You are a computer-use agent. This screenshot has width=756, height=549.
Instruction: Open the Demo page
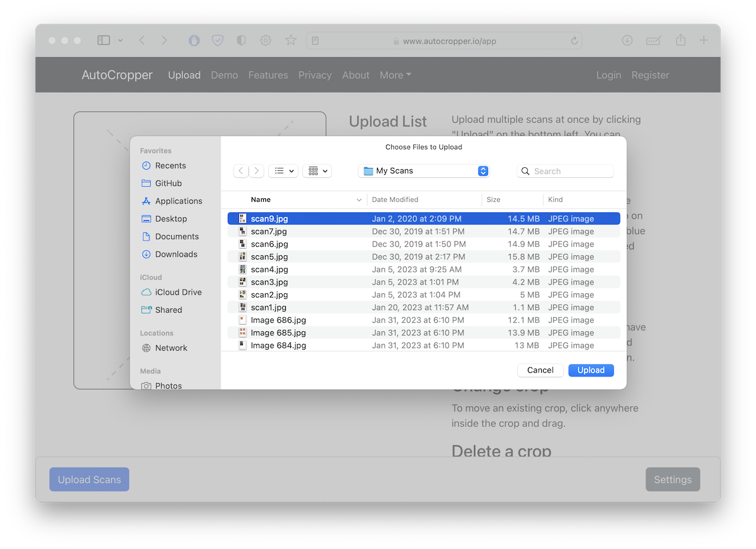[x=224, y=75]
